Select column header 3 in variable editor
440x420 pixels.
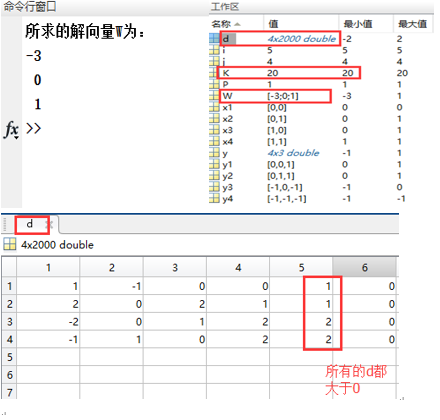(x=175, y=267)
